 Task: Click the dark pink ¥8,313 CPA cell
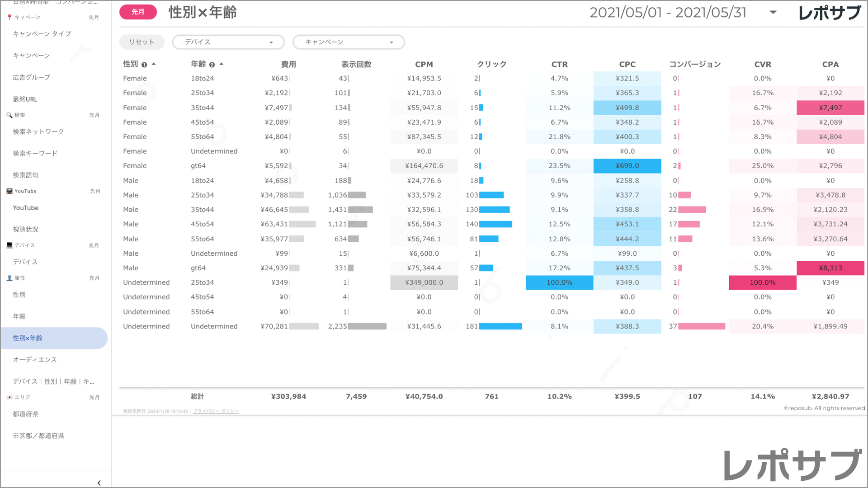click(830, 268)
